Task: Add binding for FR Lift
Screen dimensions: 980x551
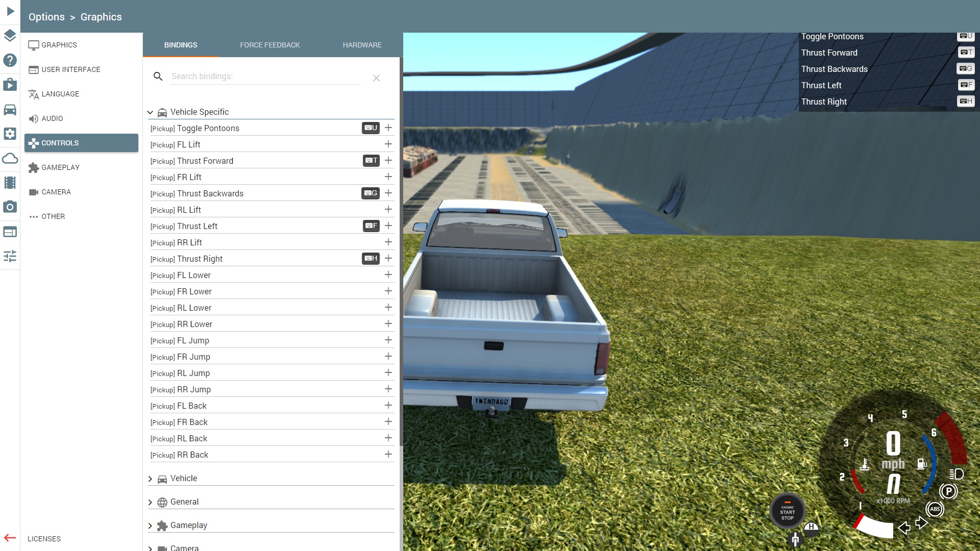Action: 388,177
